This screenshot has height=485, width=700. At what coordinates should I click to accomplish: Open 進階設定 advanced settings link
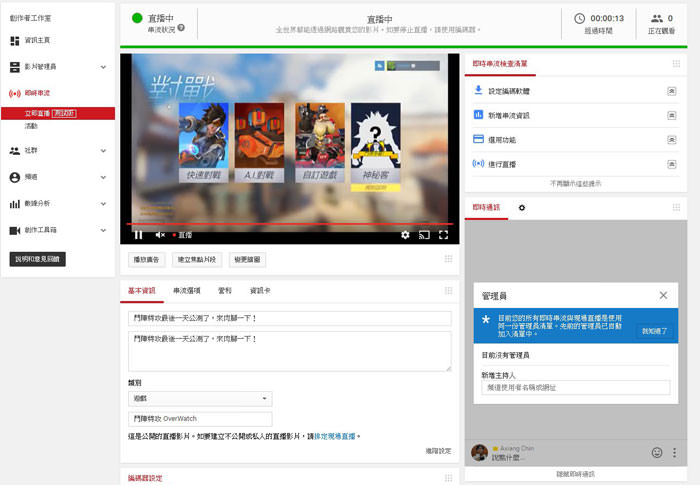pyautogui.click(x=438, y=451)
